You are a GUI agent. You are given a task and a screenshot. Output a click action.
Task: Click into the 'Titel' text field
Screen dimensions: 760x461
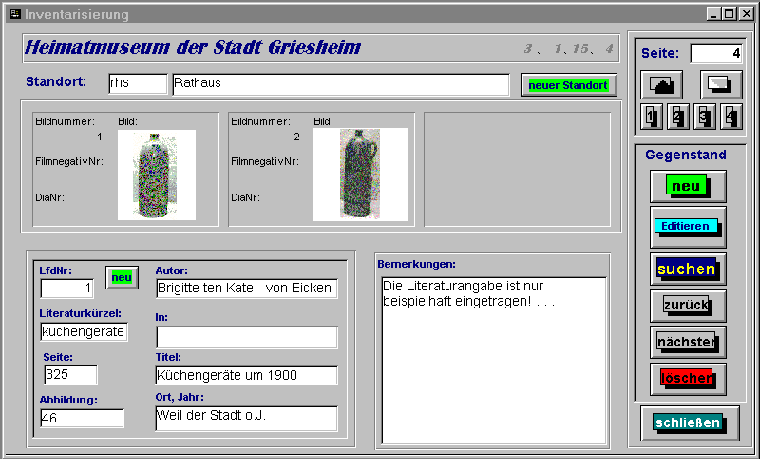click(x=246, y=376)
